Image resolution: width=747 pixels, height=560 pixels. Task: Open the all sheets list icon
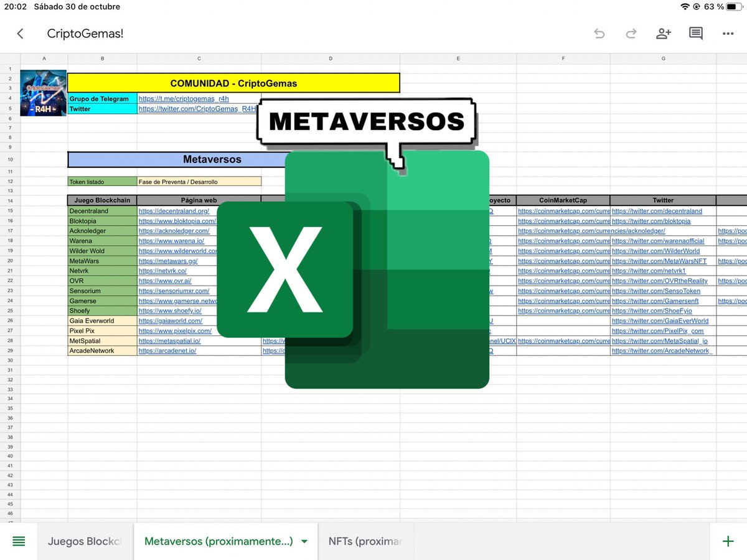pos(19,541)
